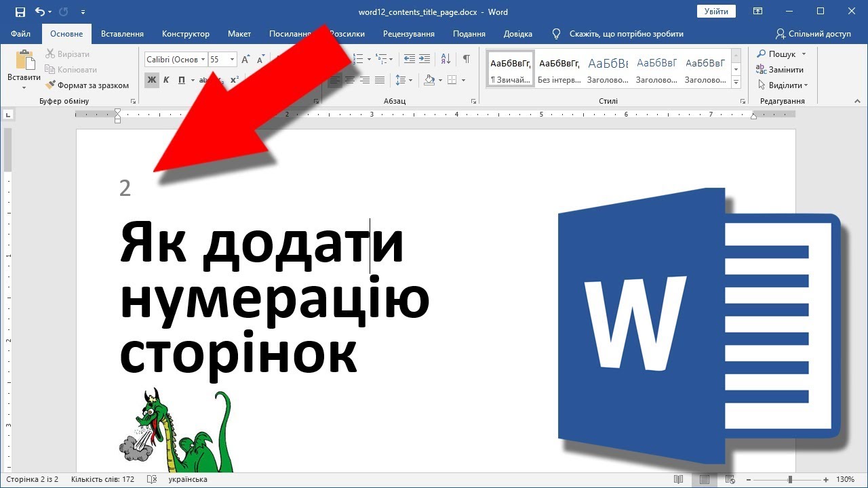The width and height of the screenshot is (868, 488).
Task: Click the Format Painter brush icon
Action: click(51, 85)
